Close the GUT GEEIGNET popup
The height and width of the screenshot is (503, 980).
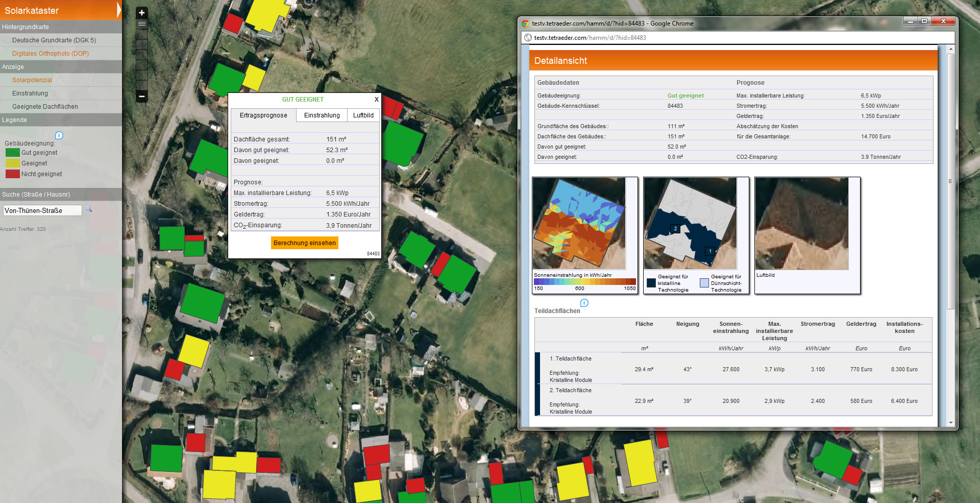(376, 100)
